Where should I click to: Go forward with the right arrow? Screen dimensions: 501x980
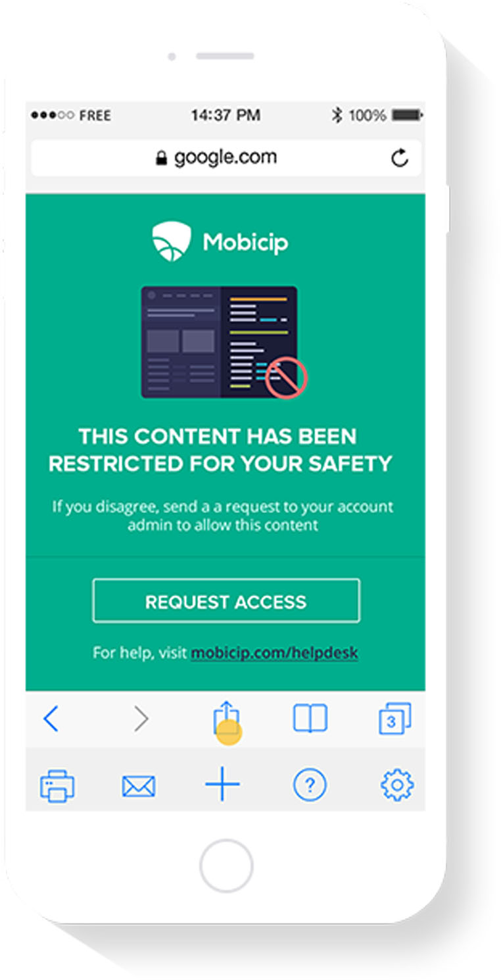pos(141,719)
